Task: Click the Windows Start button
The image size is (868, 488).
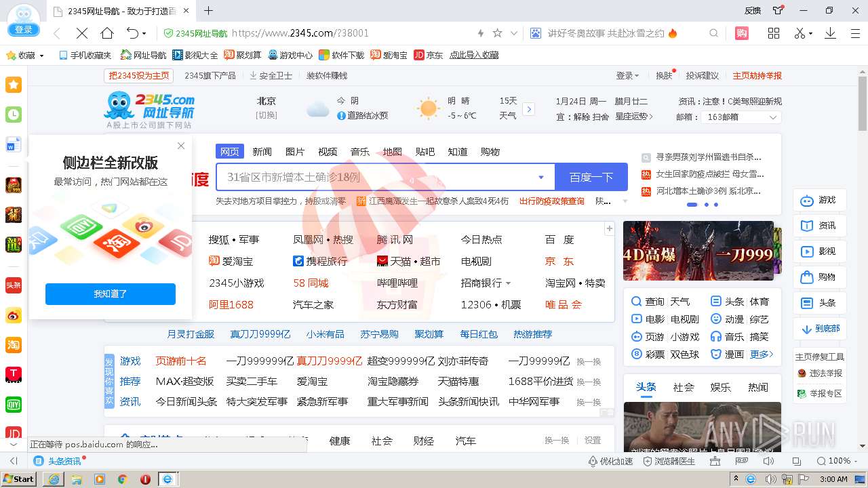Action: (18, 479)
